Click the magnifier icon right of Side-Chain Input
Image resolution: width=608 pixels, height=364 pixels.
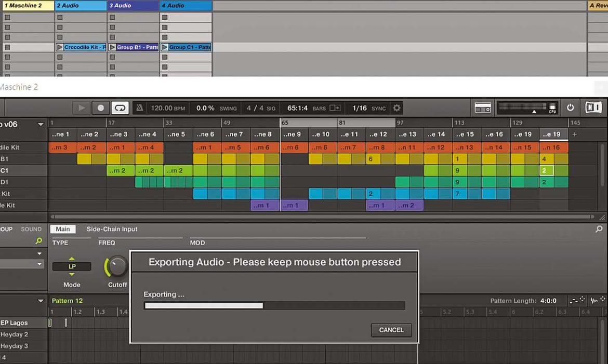coord(599,229)
